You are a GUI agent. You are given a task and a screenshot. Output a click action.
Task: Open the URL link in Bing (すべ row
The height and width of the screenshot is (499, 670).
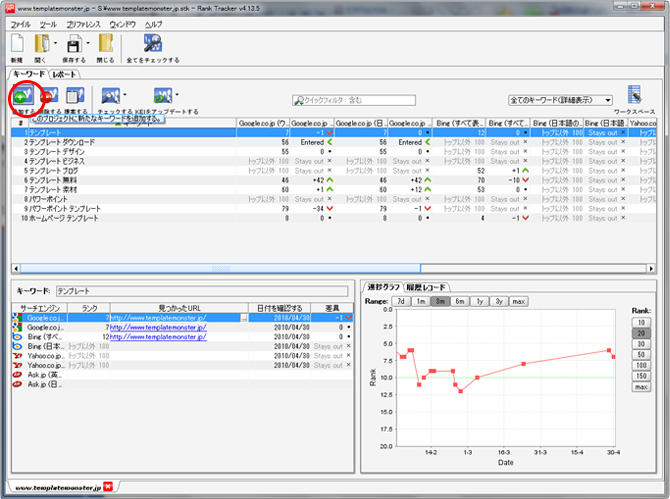pyautogui.click(x=158, y=337)
